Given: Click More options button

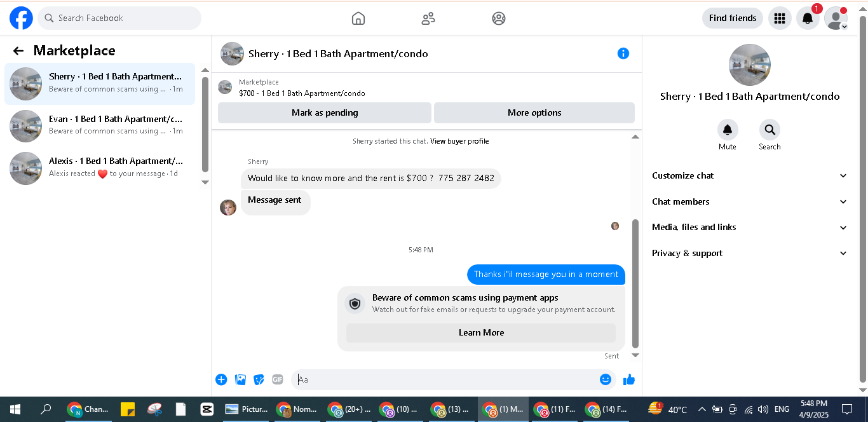Looking at the screenshot, I should pyautogui.click(x=534, y=112).
